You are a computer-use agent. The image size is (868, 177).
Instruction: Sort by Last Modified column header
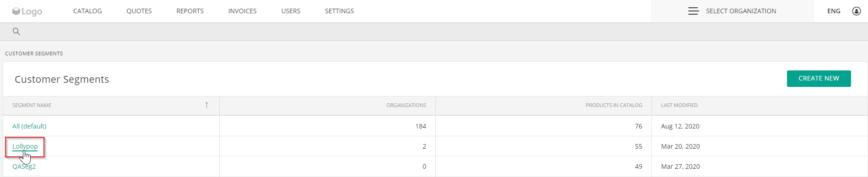pos(679,105)
